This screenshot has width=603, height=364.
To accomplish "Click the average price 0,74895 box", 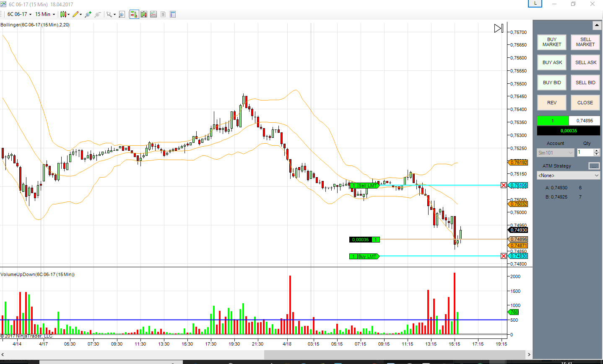I will [x=585, y=121].
